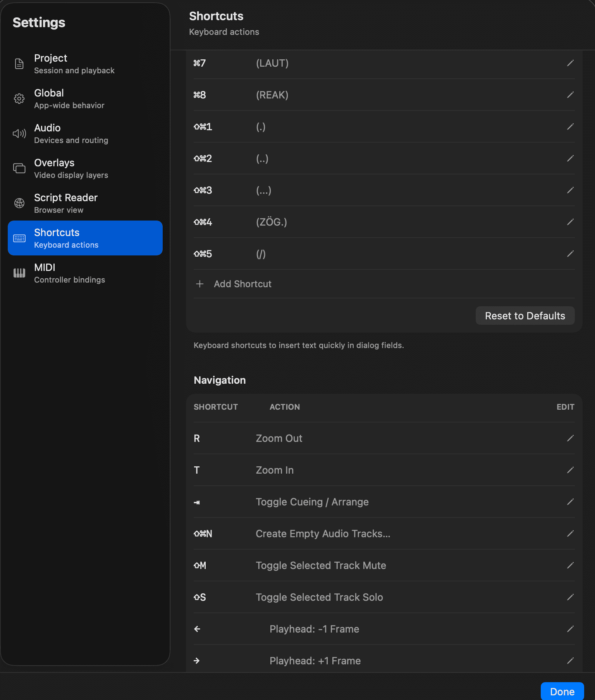Image resolution: width=595 pixels, height=700 pixels.
Task: Click Reset to Defaults button
Action: [525, 316]
